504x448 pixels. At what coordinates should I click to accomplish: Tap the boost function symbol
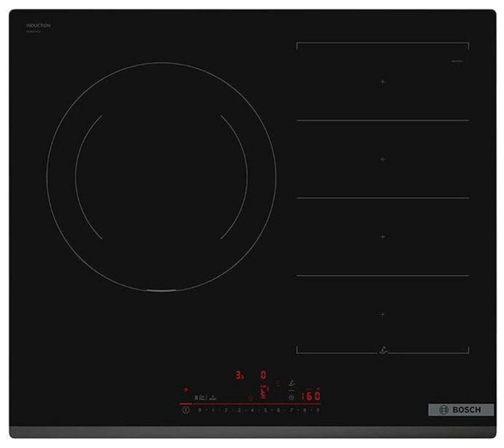coord(213,398)
